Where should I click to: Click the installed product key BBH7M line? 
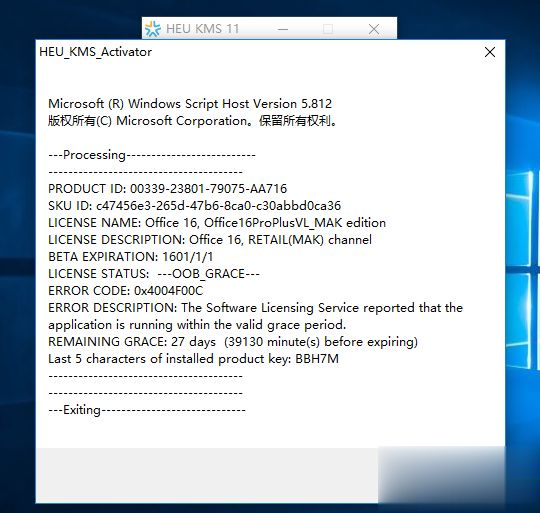point(193,359)
